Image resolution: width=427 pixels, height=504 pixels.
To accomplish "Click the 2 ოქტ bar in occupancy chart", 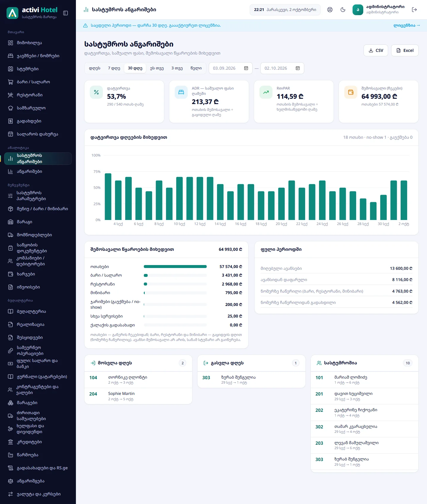I will click(x=404, y=200).
